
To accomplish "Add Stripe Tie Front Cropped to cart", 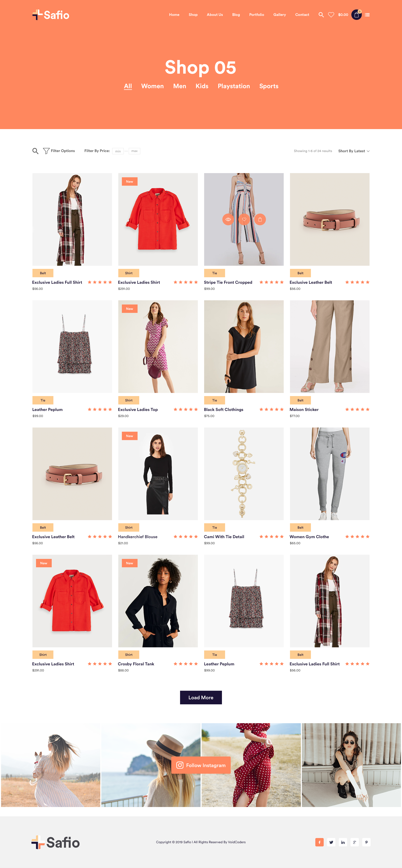I will (x=260, y=219).
